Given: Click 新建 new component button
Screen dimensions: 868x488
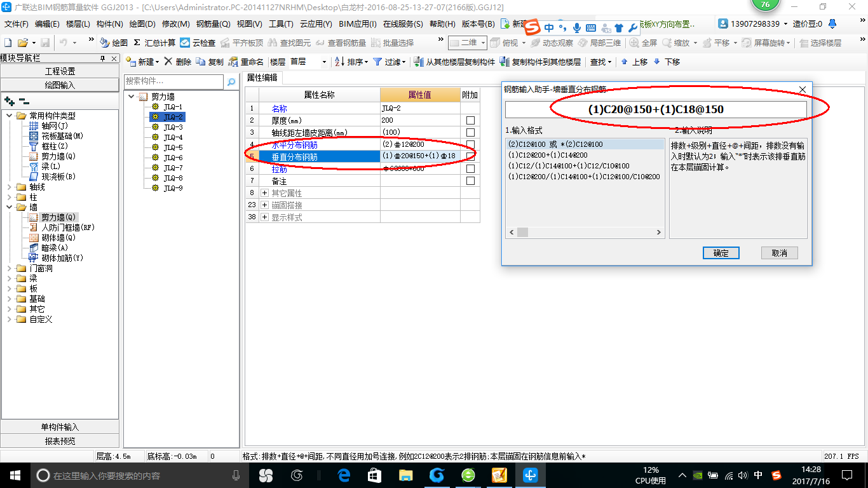Looking at the screenshot, I should (140, 62).
